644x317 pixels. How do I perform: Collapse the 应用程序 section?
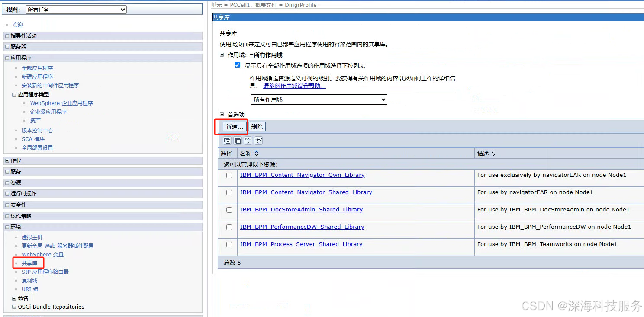[7, 58]
